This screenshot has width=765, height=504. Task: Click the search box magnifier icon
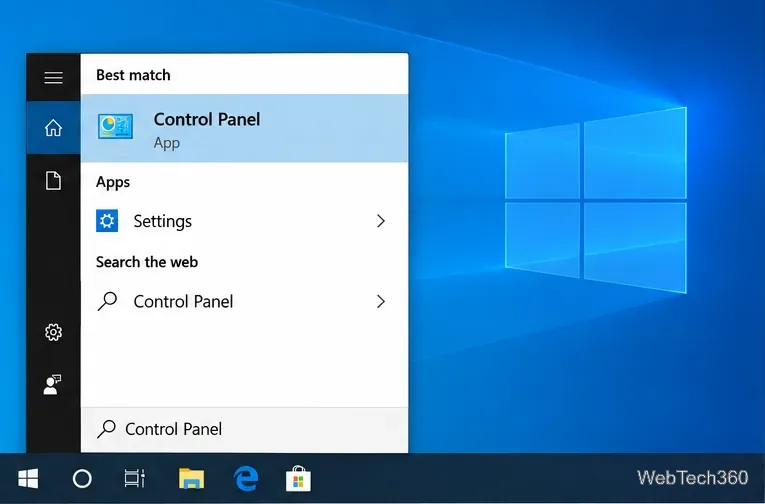106,429
